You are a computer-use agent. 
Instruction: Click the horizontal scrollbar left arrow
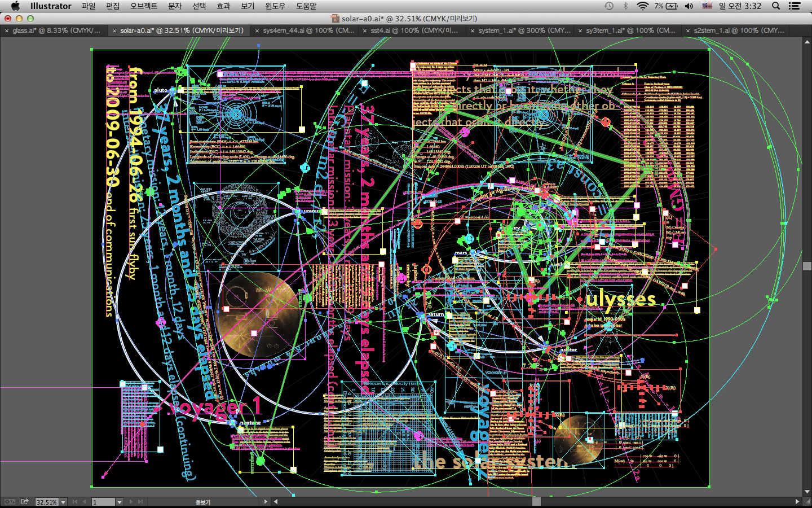pyautogui.click(x=276, y=502)
